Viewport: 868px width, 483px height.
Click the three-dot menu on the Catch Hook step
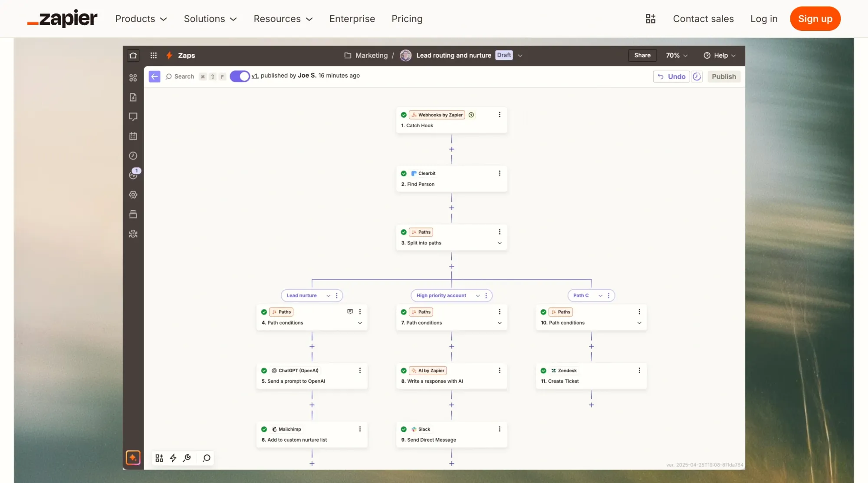click(x=500, y=115)
